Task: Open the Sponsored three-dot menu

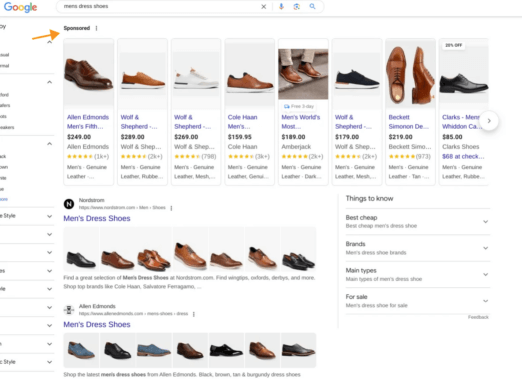Action: point(96,28)
